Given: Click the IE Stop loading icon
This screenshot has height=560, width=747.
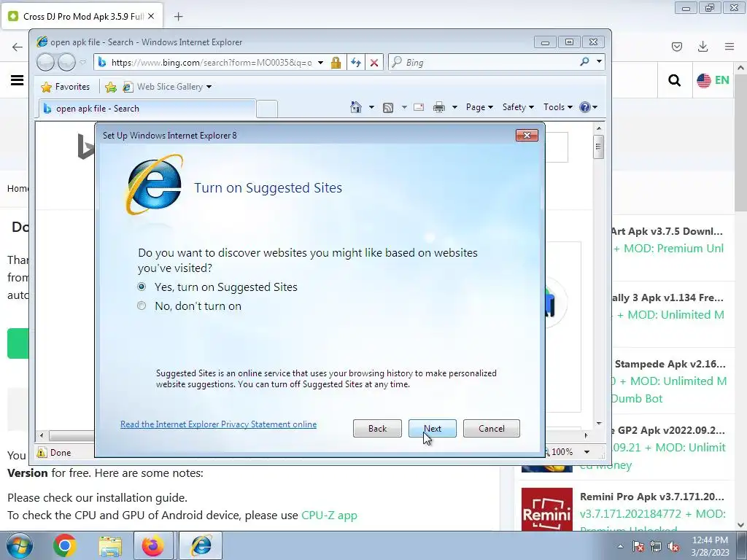Looking at the screenshot, I should [374, 63].
